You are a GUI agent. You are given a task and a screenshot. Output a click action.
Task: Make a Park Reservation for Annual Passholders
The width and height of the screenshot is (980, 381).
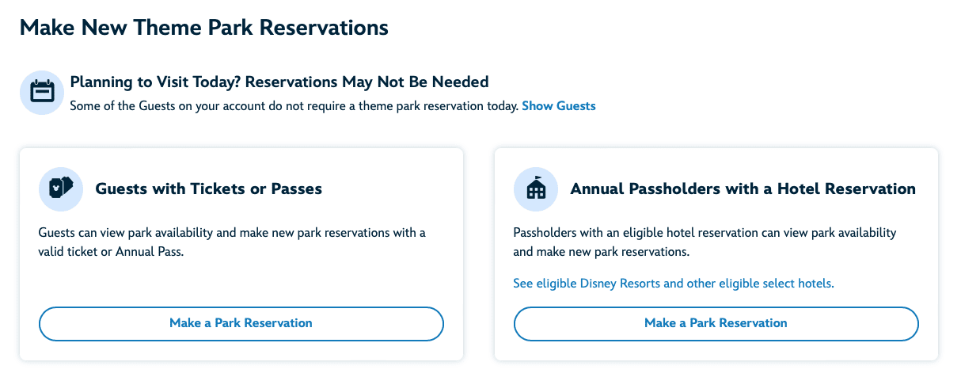tap(716, 323)
